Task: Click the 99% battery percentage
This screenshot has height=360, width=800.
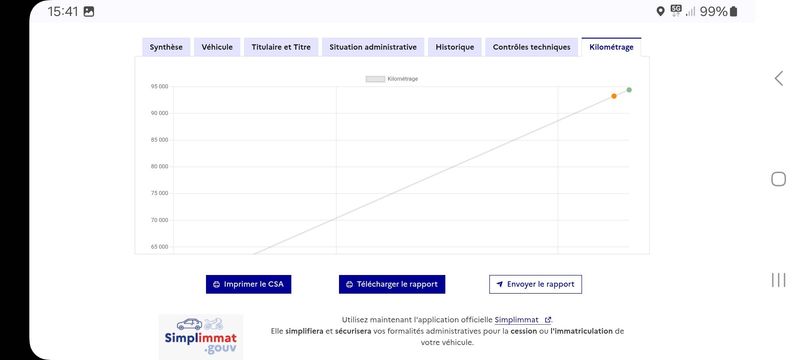Action: (x=713, y=11)
